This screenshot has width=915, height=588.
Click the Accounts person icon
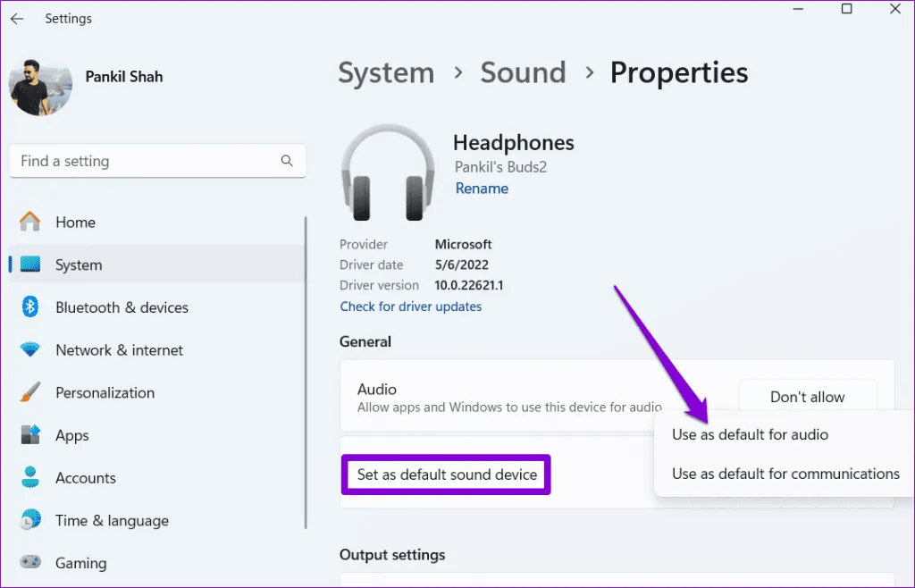(x=30, y=478)
